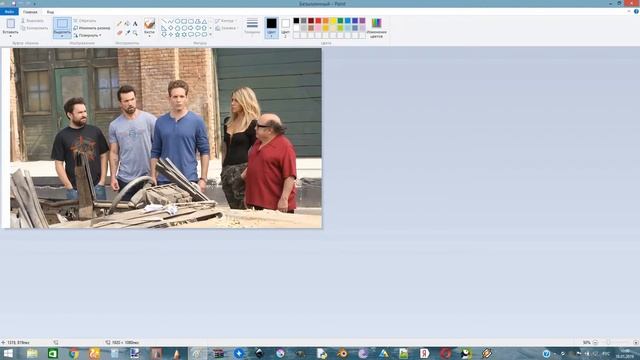
Task: Expand the Вставить paste options arrow
Action: pos(11,35)
